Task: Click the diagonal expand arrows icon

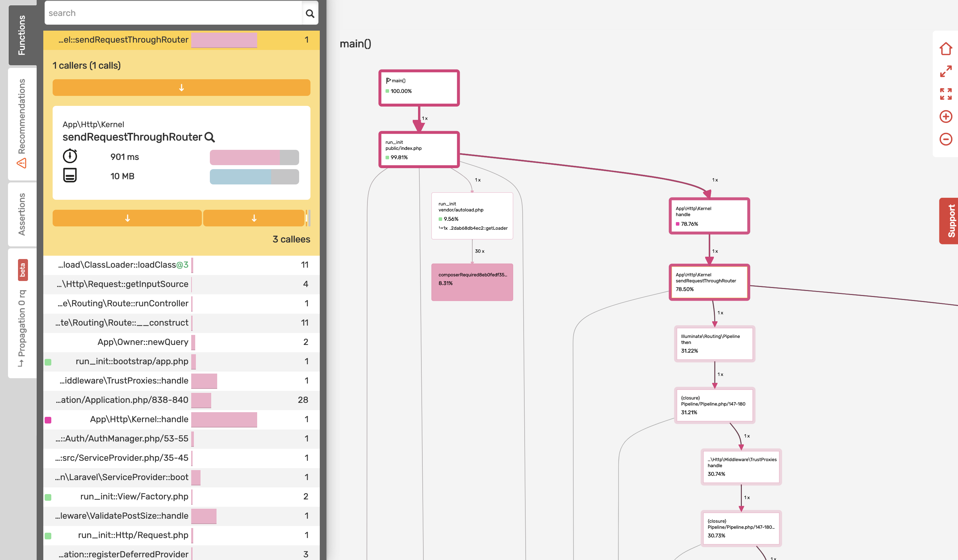Action: tap(945, 72)
